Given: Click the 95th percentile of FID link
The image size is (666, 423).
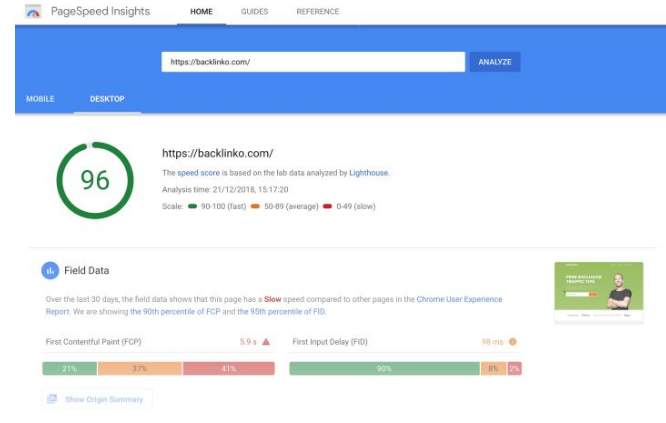Looking at the screenshot, I should point(281,311).
